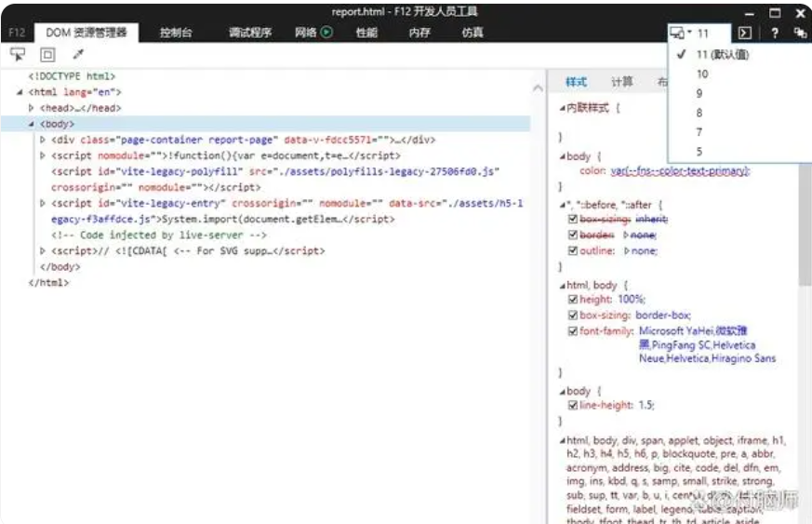Screen dimensions: 812x524
Task: Expand the border shorthand value triangle
Action: point(626,235)
